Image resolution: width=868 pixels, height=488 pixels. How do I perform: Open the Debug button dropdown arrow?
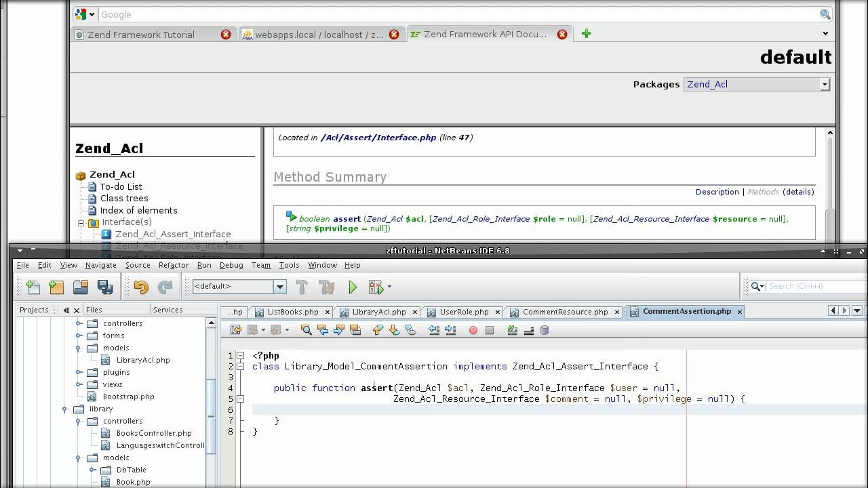389,287
